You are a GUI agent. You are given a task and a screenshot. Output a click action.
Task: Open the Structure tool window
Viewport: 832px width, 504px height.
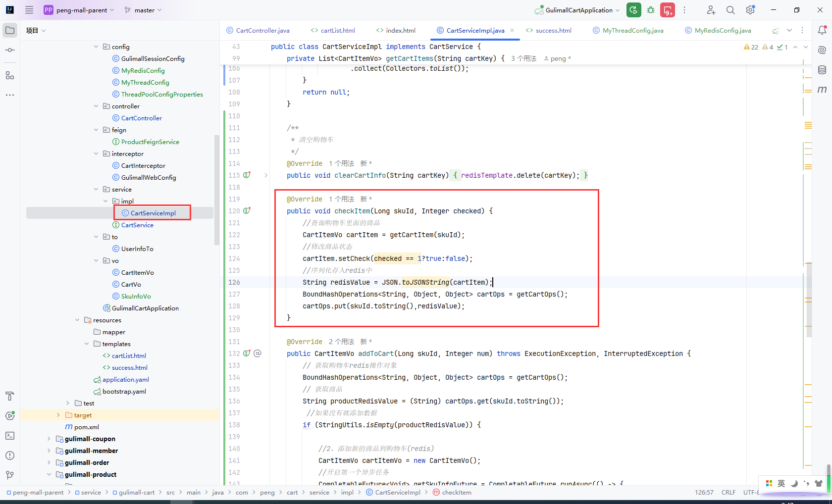pyautogui.click(x=10, y=75)
